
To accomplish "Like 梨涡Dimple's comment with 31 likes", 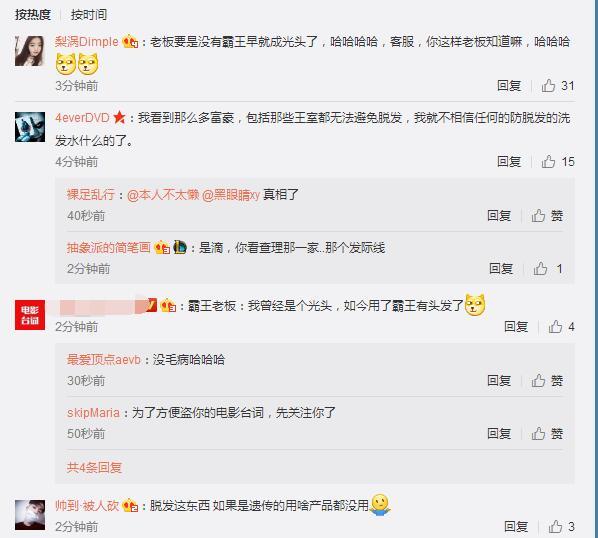I will pos(548,85).
